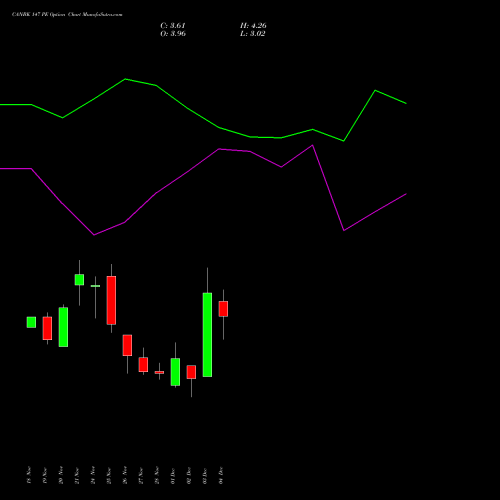Click the open value "O: 3.96"
Image resolution: width=500 pixels, height=500 pixels.
pos(173,34)
